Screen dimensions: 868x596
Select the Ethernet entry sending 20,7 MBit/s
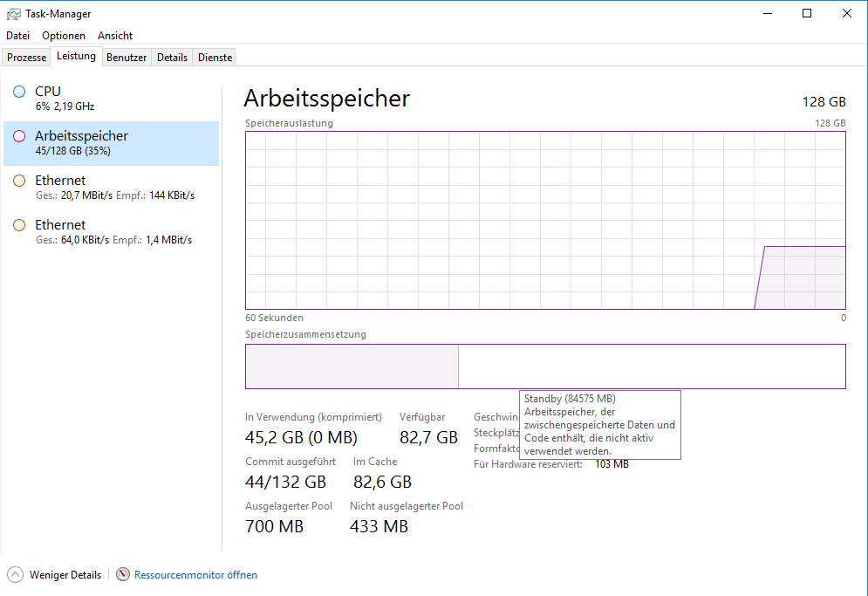pos(112,188)
